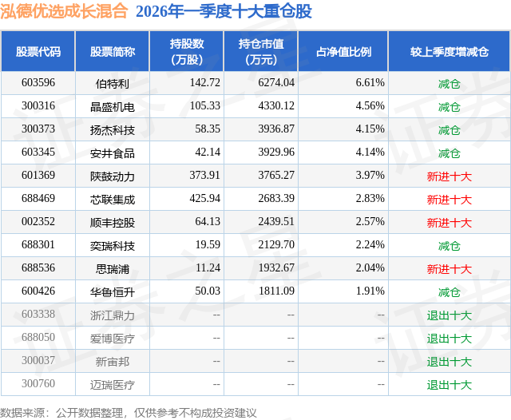This screenshot has height=420, width=511.
Task: Click 退出十大 in the 爱博医疗 row
Action: 449,339
